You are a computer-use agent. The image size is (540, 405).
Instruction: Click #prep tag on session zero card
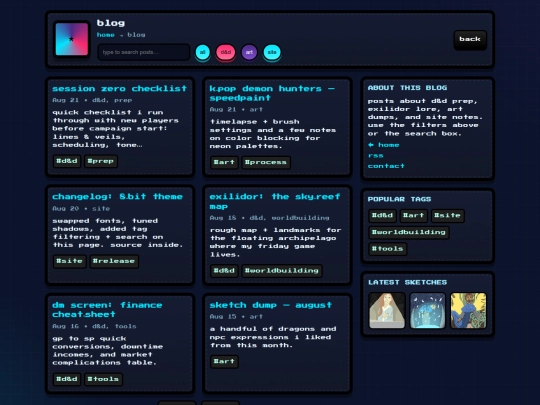point(101,161)
